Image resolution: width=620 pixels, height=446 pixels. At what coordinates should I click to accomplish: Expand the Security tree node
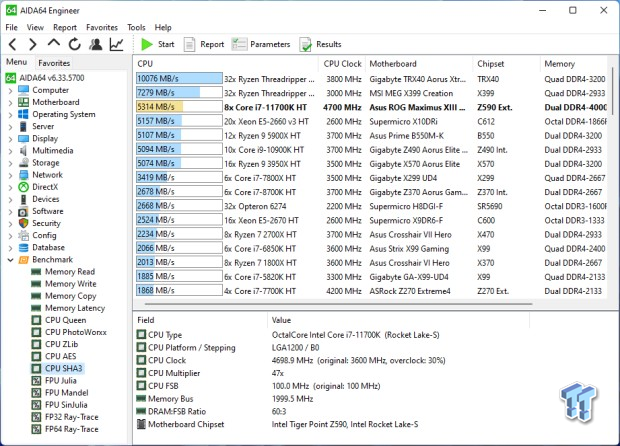click(x=11, y=224)
